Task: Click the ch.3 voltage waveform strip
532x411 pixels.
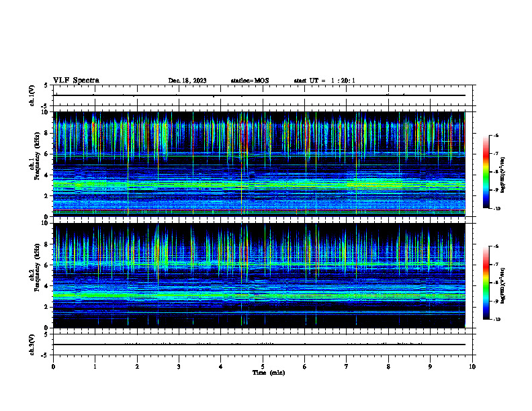Action: point(263,345)
